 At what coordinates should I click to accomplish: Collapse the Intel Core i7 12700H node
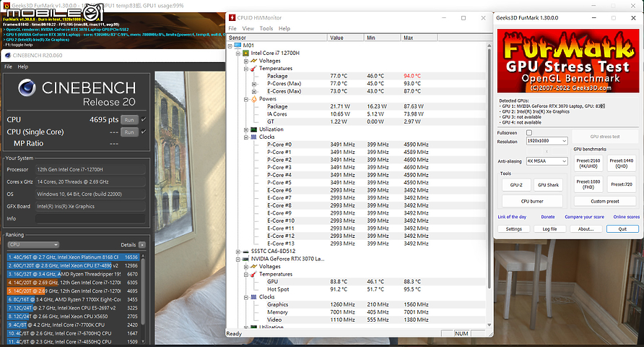click(238, 53)
